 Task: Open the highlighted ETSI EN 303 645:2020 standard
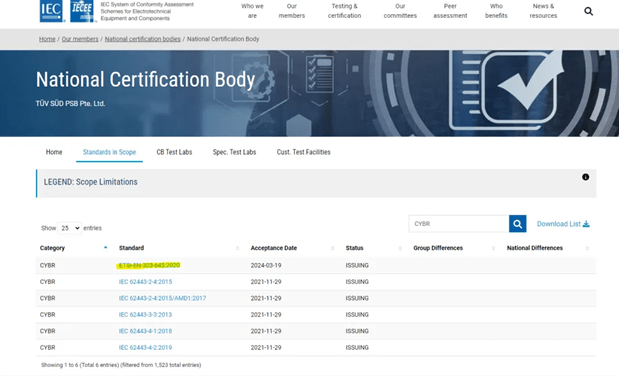[149, 265]
